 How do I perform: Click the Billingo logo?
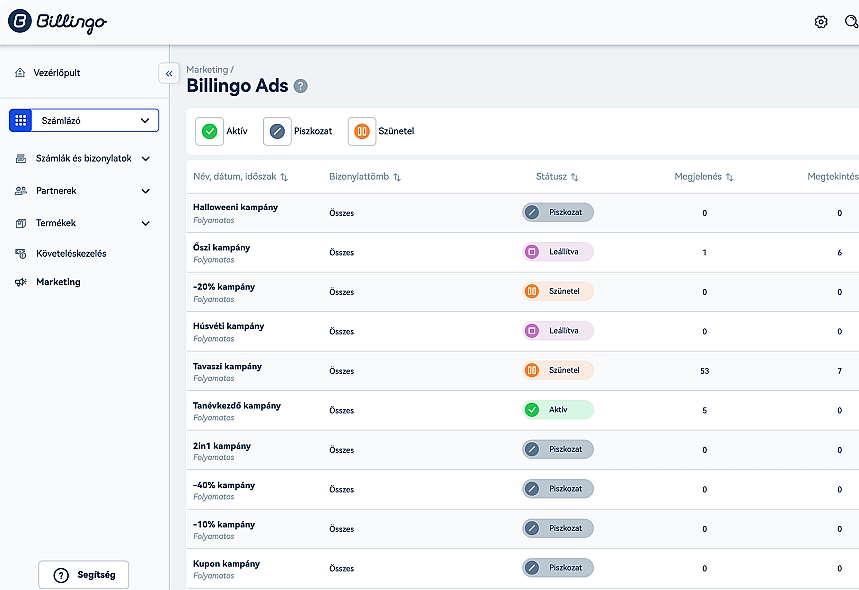(x=57, y=22)
